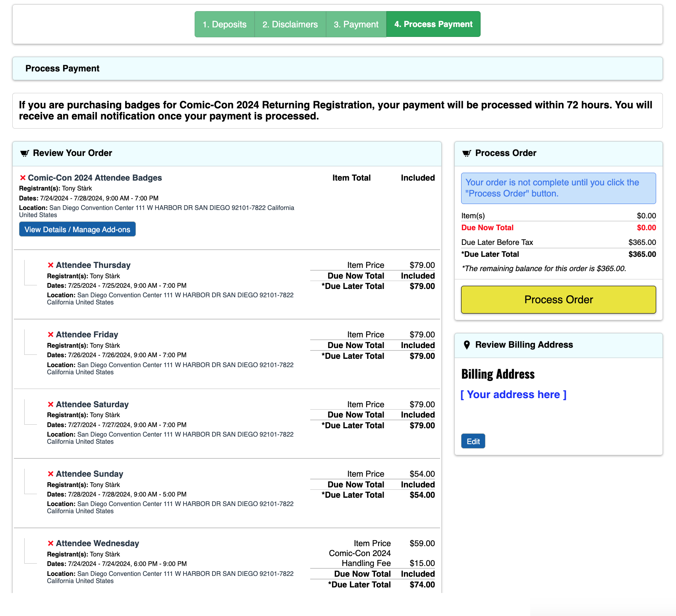
Task: Click the Billing Address title
Action: point(498,374)
